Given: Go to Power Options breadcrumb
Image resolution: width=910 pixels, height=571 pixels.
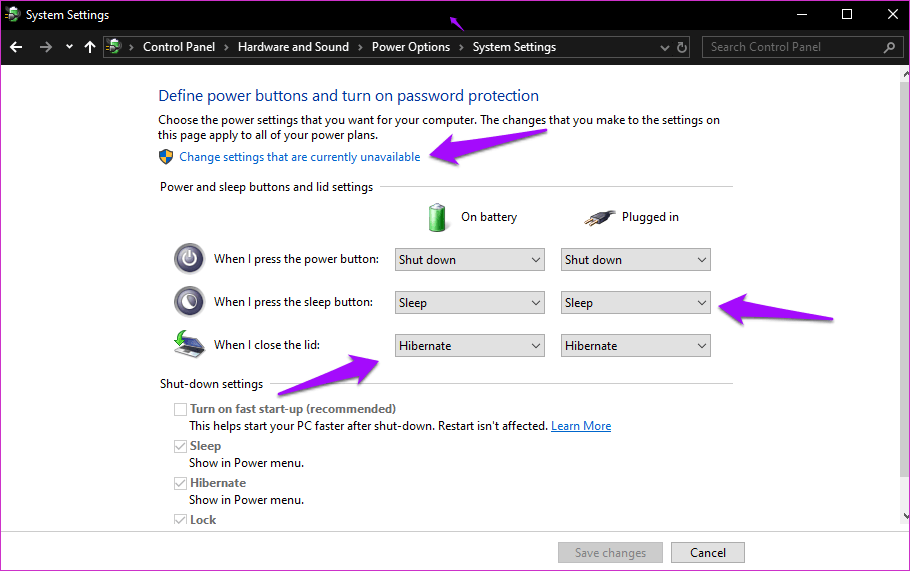Looking at the screenshot, I should [x=411, y=47].
